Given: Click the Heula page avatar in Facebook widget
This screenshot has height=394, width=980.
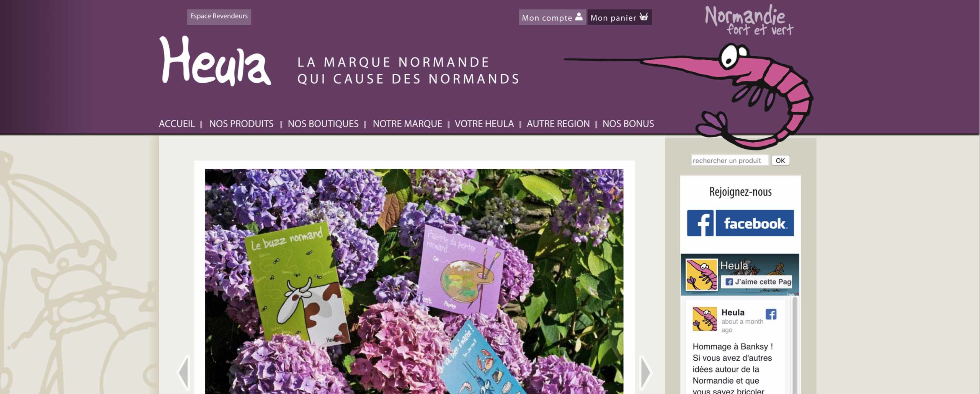Looking at the screenshot, I should click(x=701, y=275).
